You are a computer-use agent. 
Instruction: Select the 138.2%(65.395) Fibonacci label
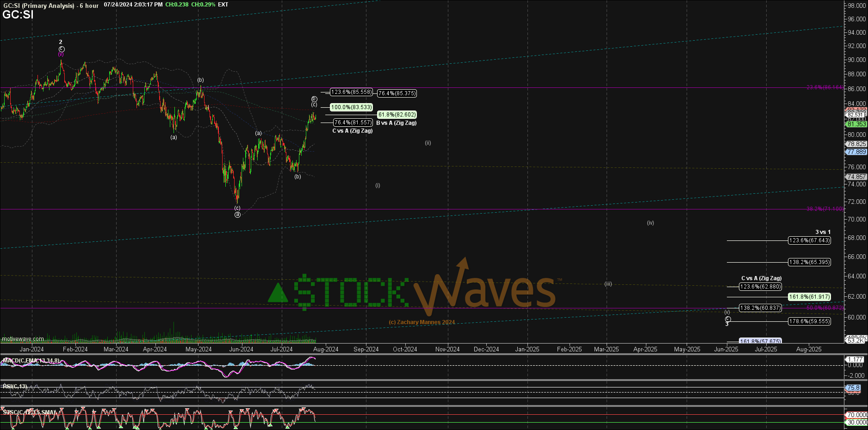pyautogui.click(x=809, y=262)
